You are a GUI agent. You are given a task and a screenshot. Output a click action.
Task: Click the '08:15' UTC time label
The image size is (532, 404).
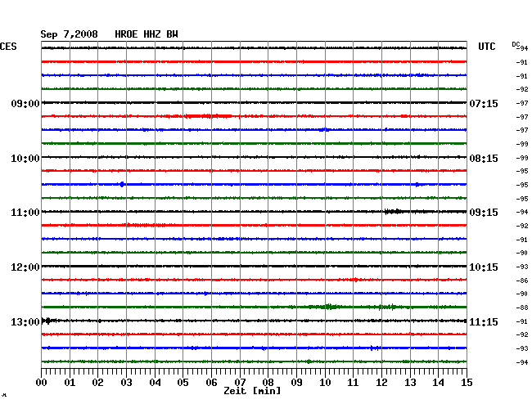tap(484, 159)
